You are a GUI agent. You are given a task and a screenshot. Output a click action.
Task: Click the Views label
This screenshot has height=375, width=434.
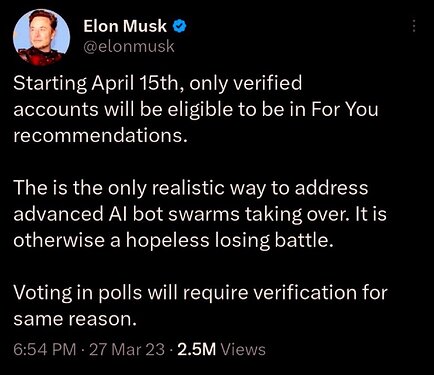(244, 350)
